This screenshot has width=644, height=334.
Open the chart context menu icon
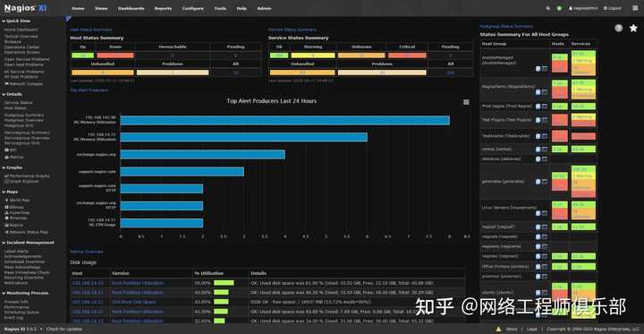tap(466, 102)
